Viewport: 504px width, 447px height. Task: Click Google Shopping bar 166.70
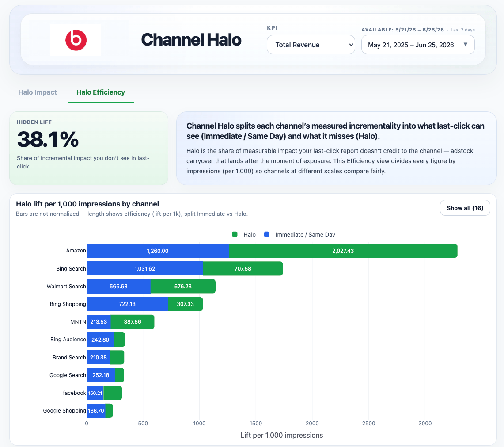point(96,411)
